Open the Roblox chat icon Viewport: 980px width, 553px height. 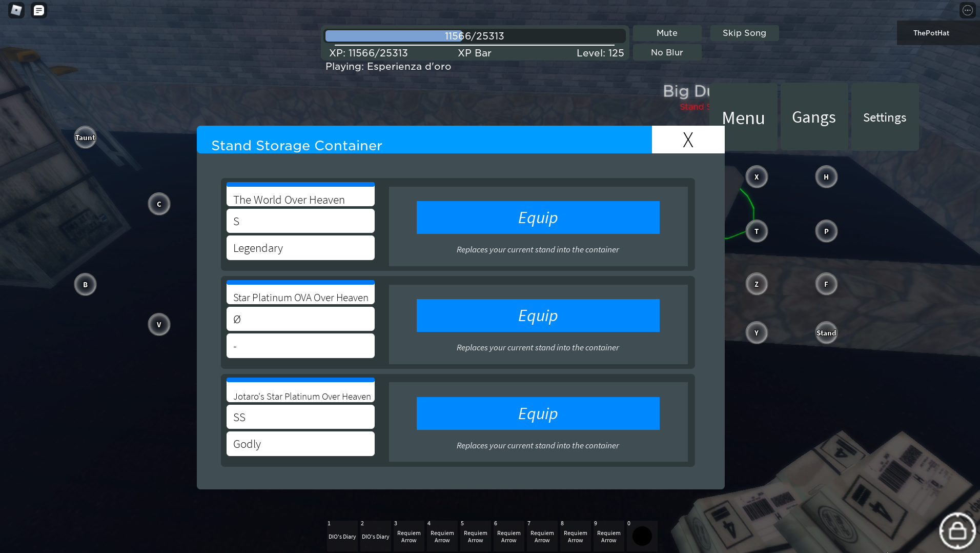39,10
